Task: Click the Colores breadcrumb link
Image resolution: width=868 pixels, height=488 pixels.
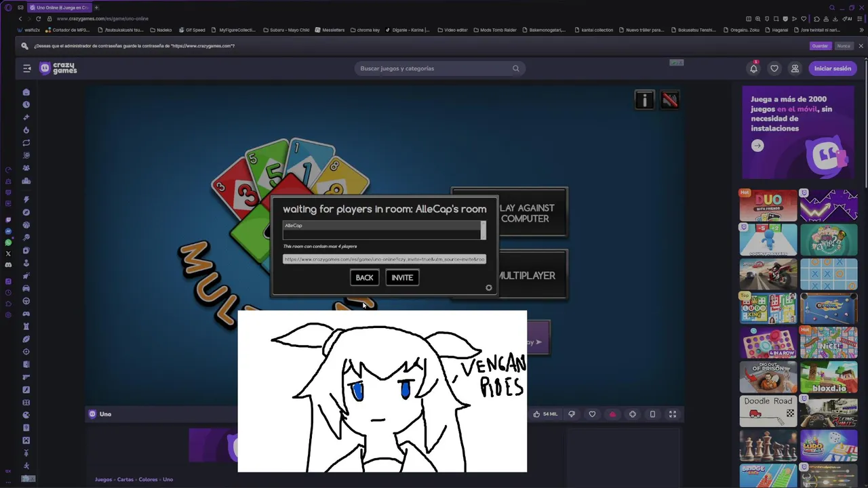Action: click(148, 479)
